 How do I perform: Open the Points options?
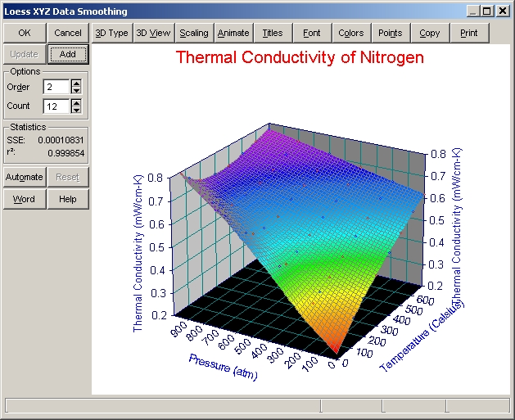(x=391, y=33)
